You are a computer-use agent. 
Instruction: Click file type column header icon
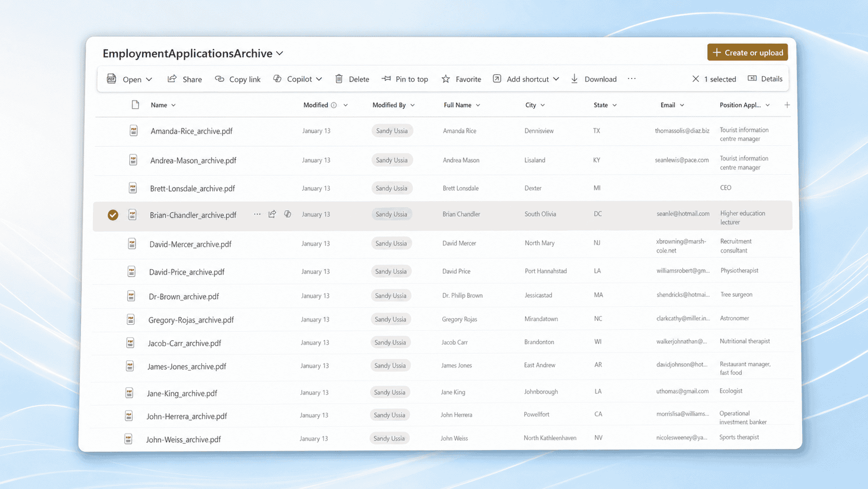135,105
